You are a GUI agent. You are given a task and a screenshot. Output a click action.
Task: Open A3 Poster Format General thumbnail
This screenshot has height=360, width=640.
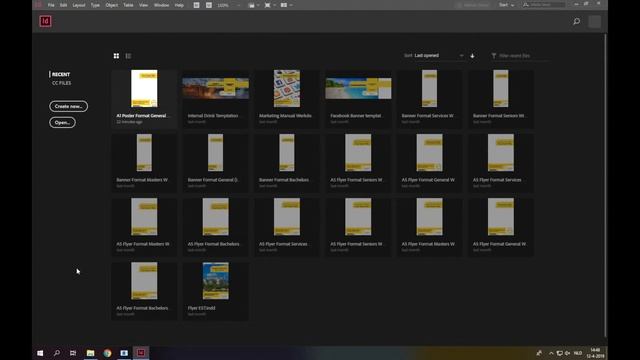(x=144, y=88)
